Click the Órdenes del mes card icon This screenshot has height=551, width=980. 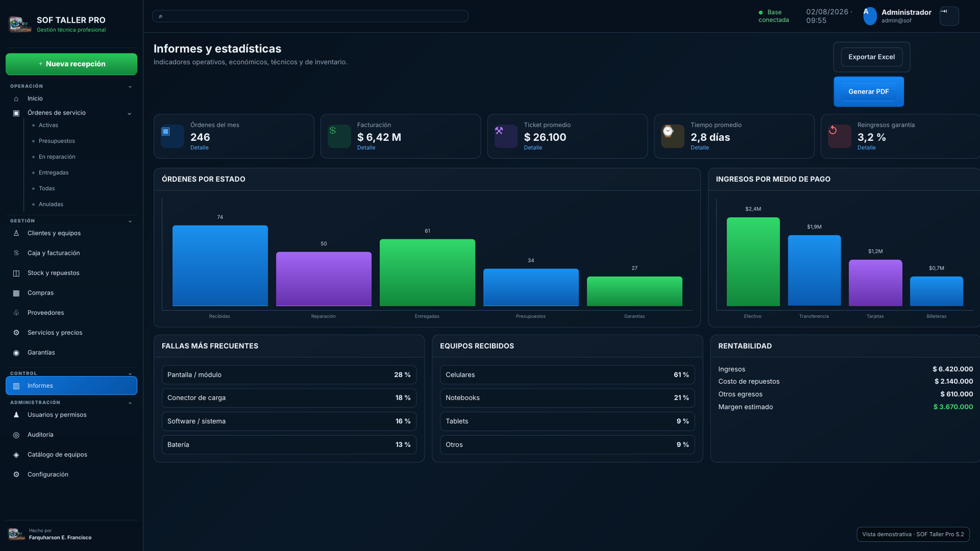172,136
